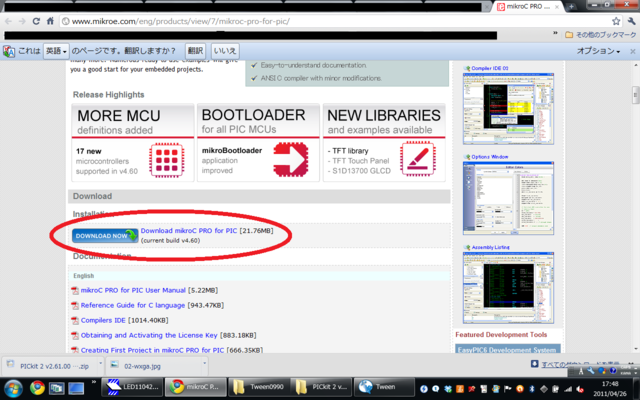Screen dimensions: 640x400
Task: Switch to the LED11042 taskbar window
Action: coord(132,387)
